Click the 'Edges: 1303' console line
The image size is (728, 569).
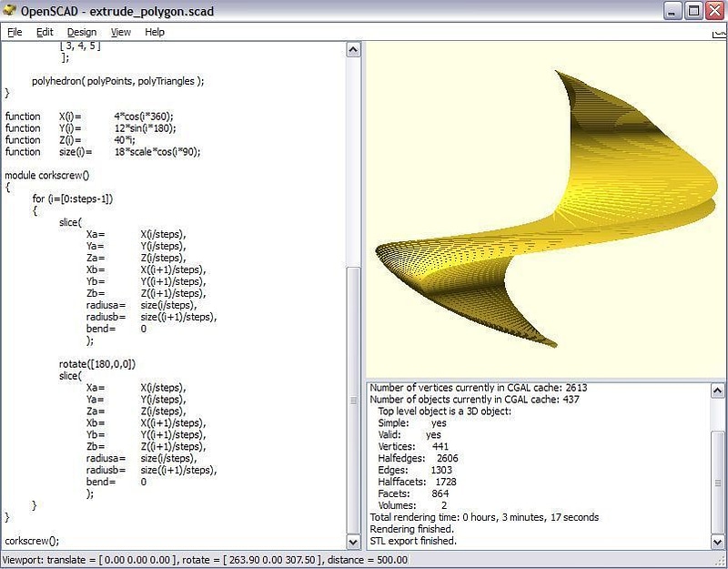tap(415, 471)
